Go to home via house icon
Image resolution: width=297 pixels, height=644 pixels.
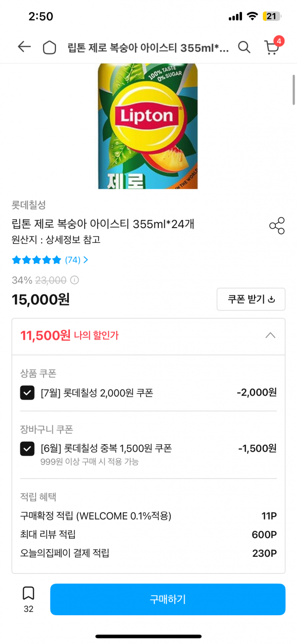49,47
